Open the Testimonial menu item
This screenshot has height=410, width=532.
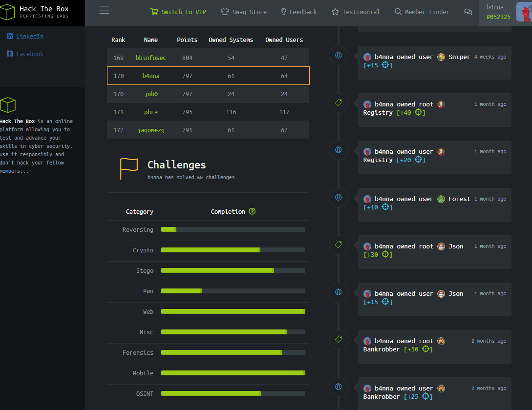pyautogui.click(x=356, y=12)
